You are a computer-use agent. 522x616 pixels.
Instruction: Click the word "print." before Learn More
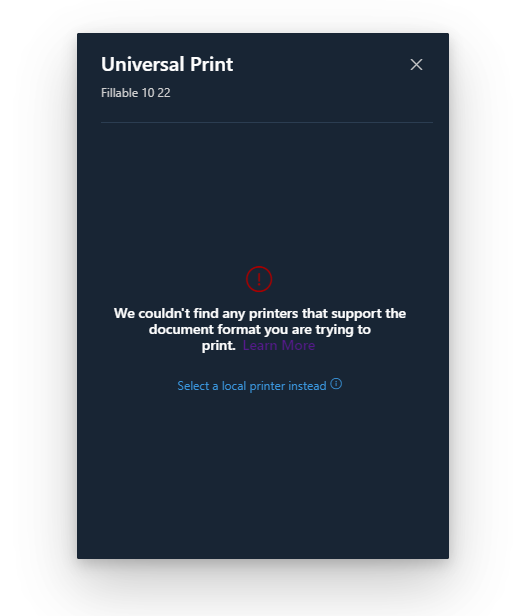218,345
